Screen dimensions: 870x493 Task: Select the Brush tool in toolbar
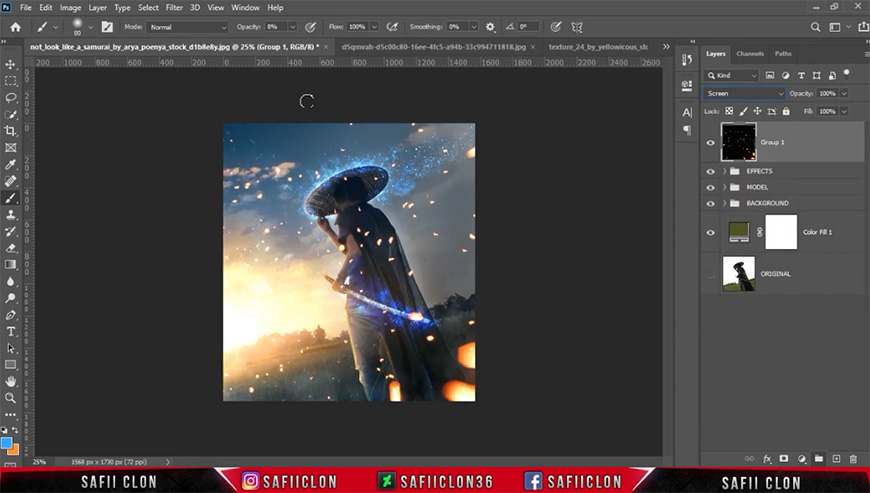pyautogui.click(x=11, y=198)
